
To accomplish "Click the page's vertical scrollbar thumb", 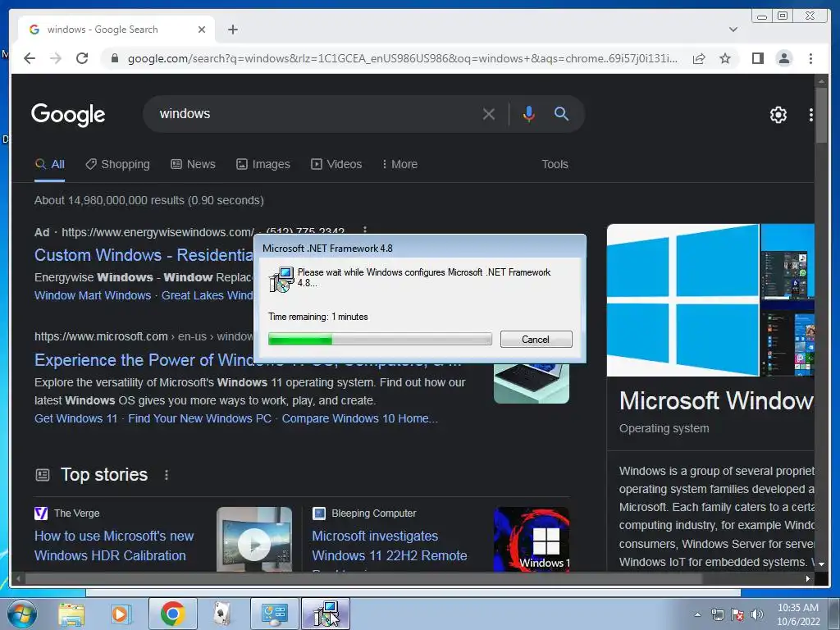I will click(x=821, y=115).
